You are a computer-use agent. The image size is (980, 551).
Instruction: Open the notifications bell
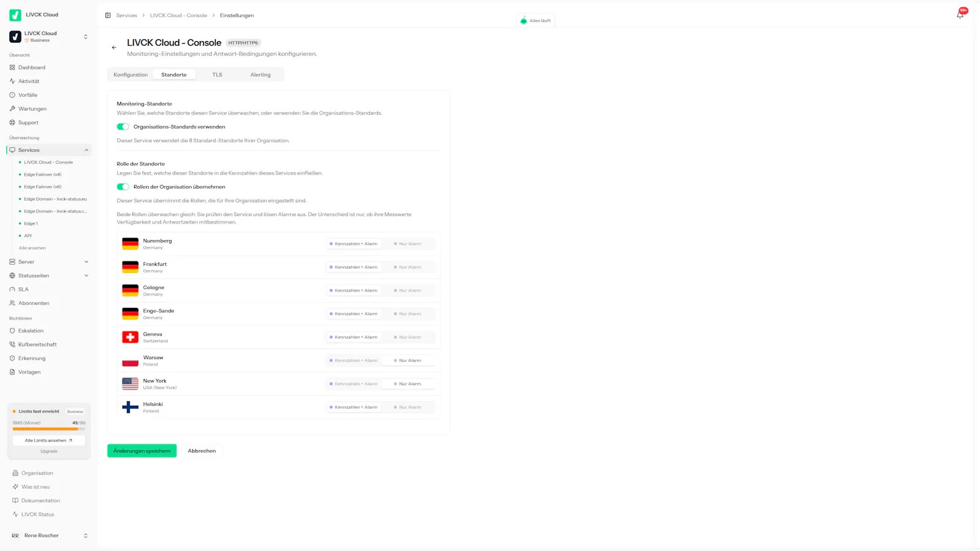pyautogui.click(x=960, y=15)
